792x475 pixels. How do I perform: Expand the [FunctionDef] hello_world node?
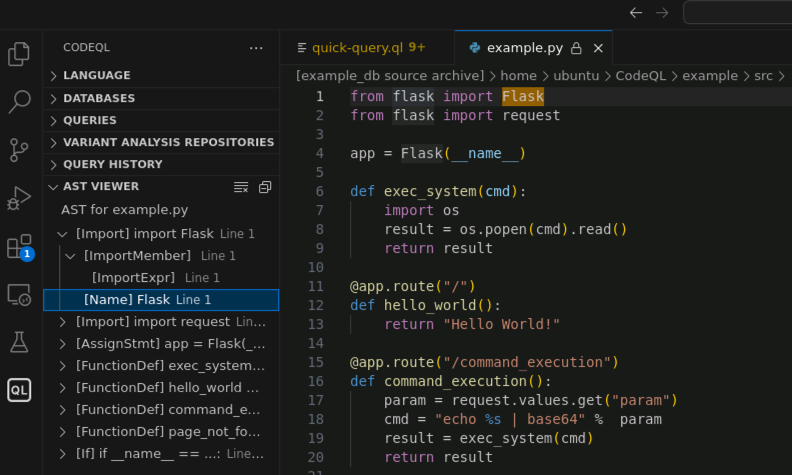[63, 388]
